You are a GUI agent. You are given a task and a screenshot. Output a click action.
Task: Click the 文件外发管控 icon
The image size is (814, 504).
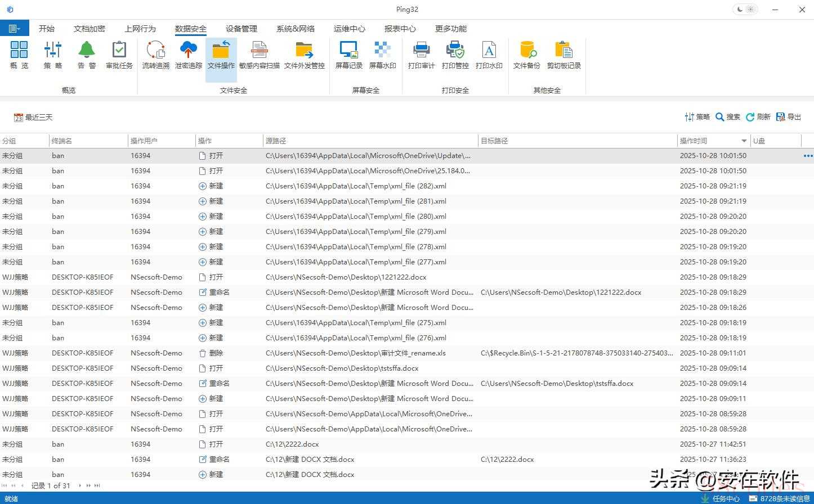tap(304, 55)
